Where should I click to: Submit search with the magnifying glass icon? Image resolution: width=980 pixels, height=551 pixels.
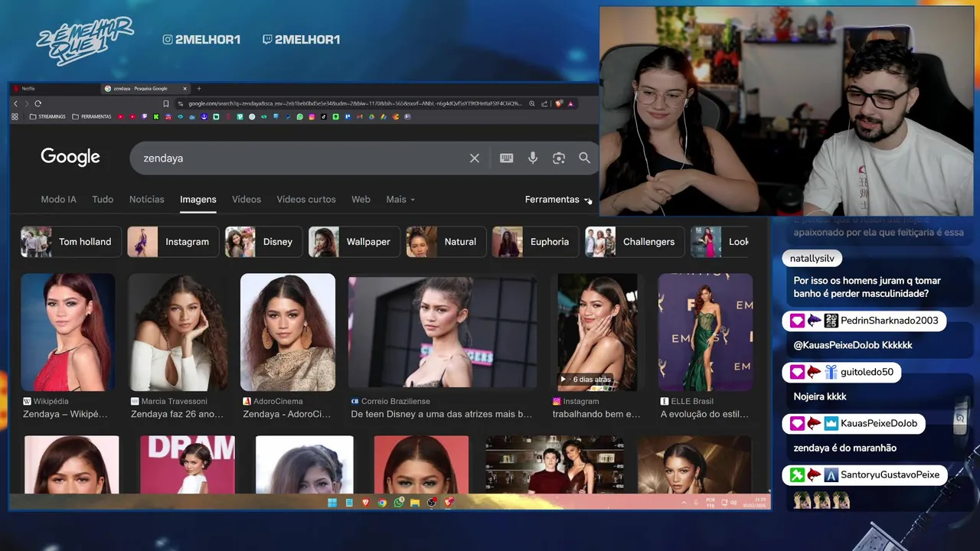[x=585, y=158]
